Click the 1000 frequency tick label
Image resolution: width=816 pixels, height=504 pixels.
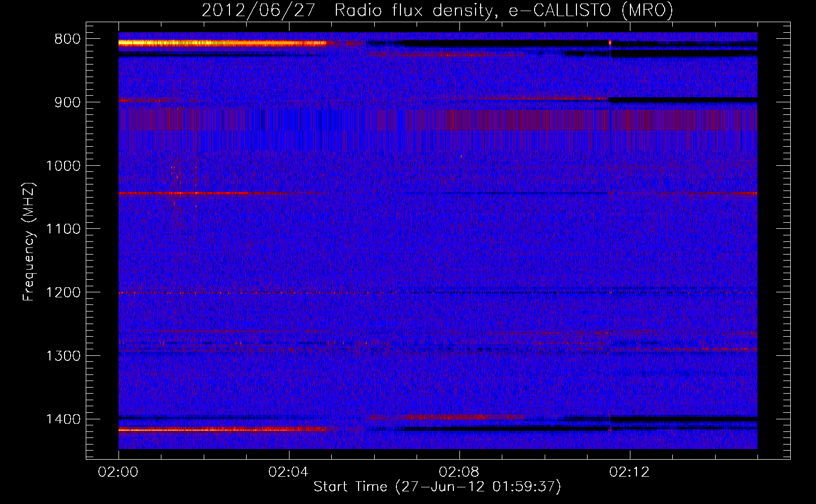point(63,166)
